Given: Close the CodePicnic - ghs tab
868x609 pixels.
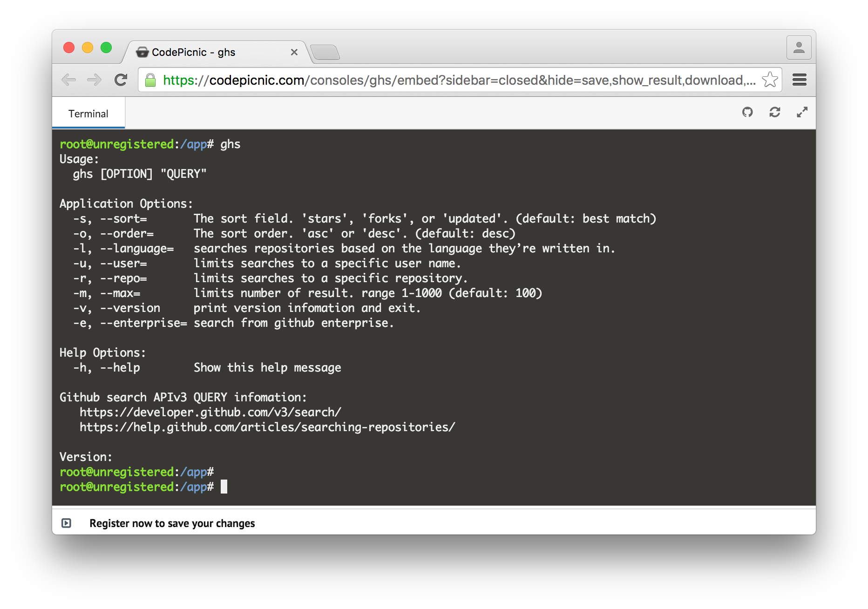Looking at the screenshot, I should [294, 52].
